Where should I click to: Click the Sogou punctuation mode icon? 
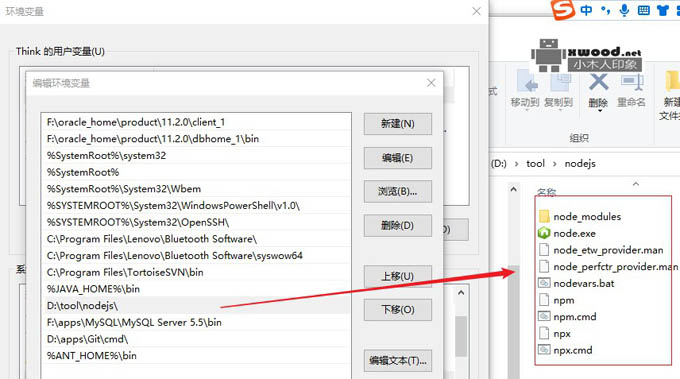click(x=605, y=10)
